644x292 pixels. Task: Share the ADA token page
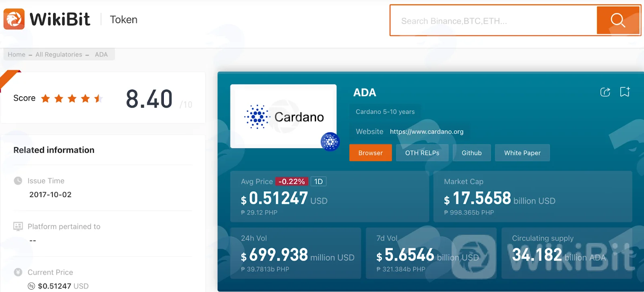click(605, 92)
